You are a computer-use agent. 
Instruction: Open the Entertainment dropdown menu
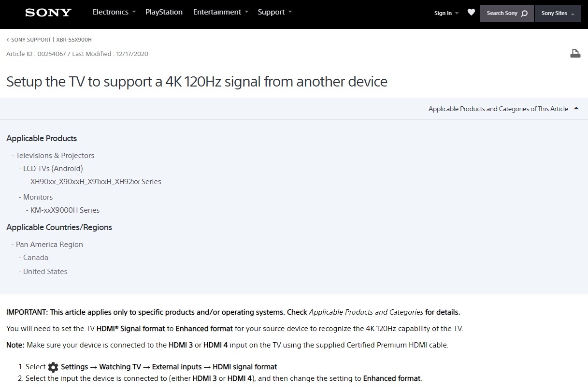point(220,12)
